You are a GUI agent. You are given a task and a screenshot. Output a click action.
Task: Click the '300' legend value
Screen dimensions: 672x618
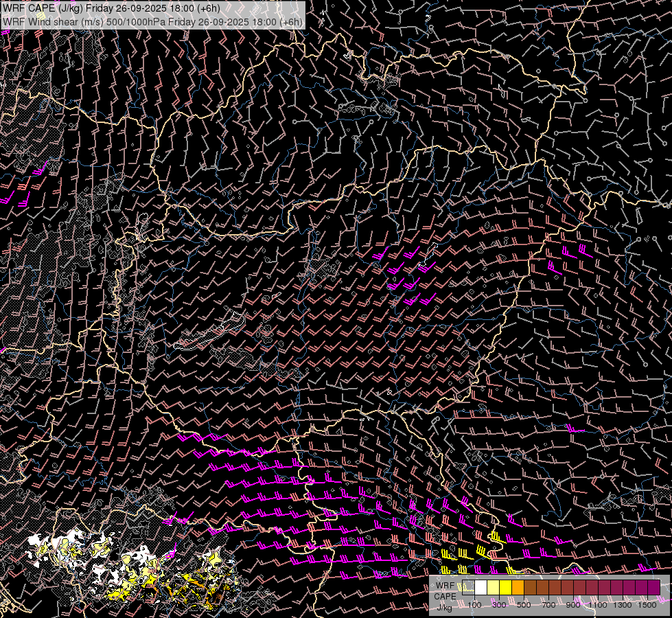pyautogui.click(x=499, y=605)
